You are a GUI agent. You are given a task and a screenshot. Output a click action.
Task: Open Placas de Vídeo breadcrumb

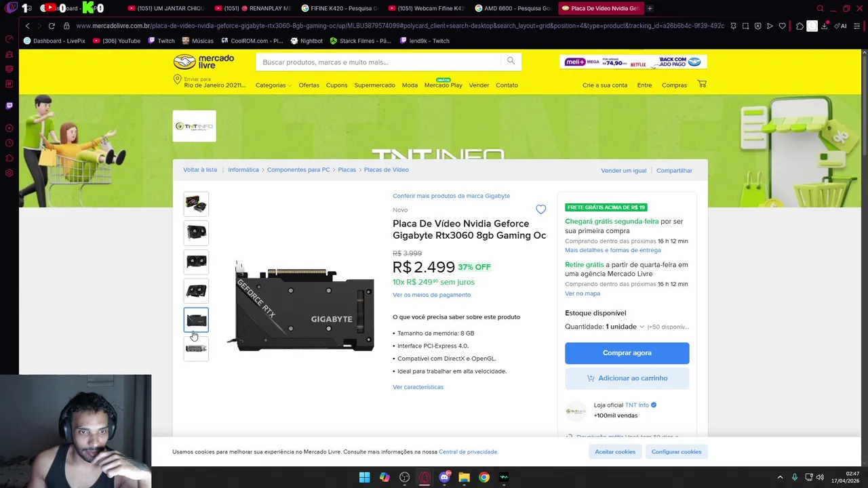coord(386,170)
